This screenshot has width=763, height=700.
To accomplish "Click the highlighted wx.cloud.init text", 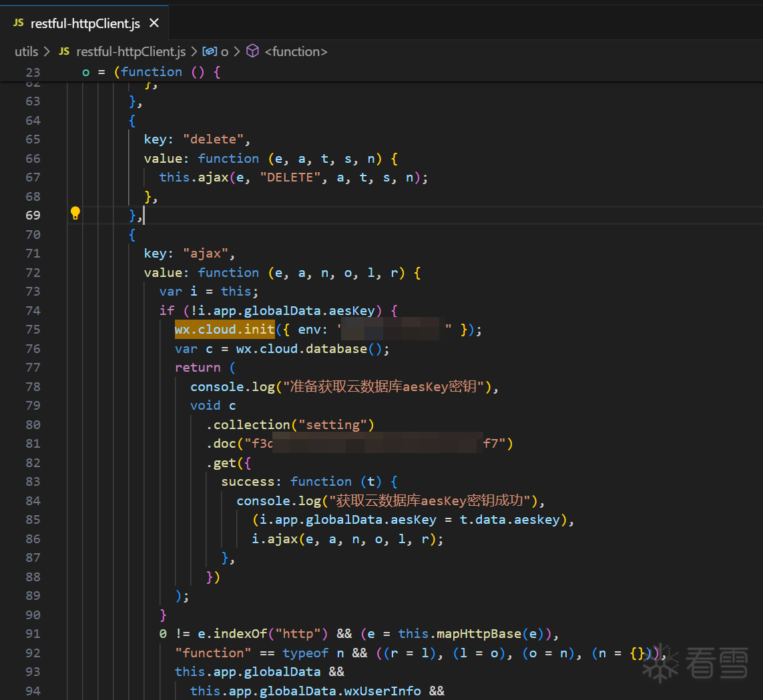I will click(224, 330).
